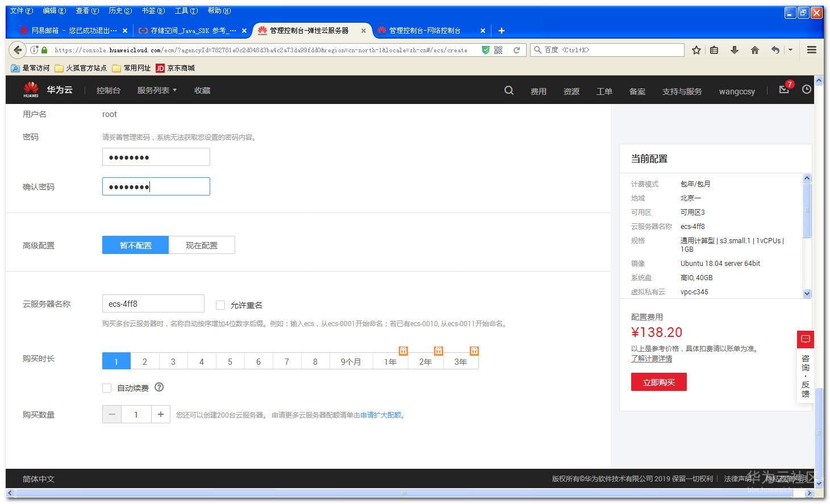Open the 工具 menu
The width and height of the screenshot is (830, 504).
coord(186,11)
